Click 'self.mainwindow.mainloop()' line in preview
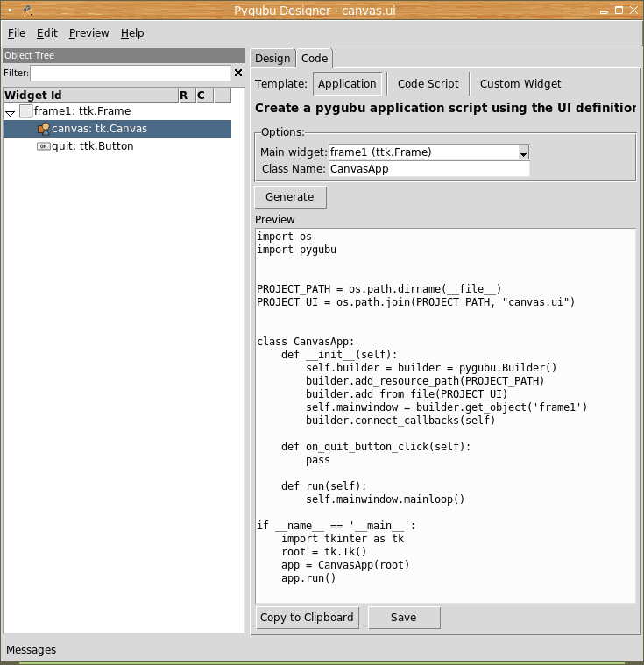 pos(386,499)
